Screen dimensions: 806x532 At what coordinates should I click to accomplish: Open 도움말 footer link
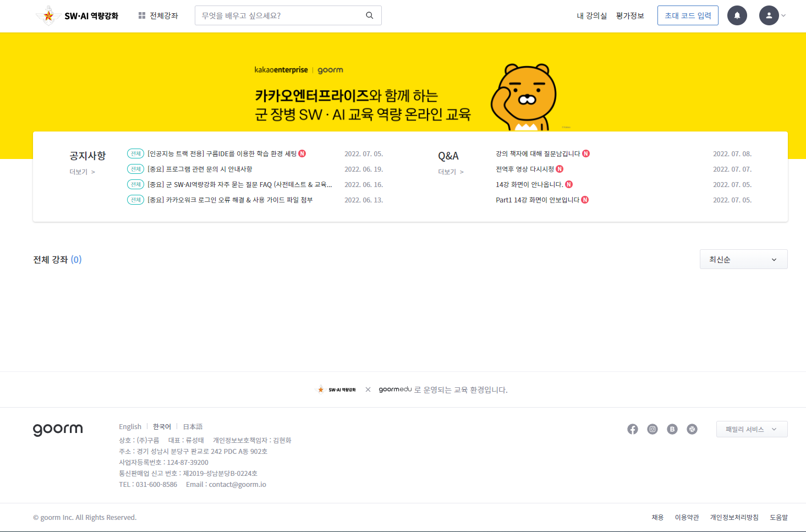coord(778,517)
